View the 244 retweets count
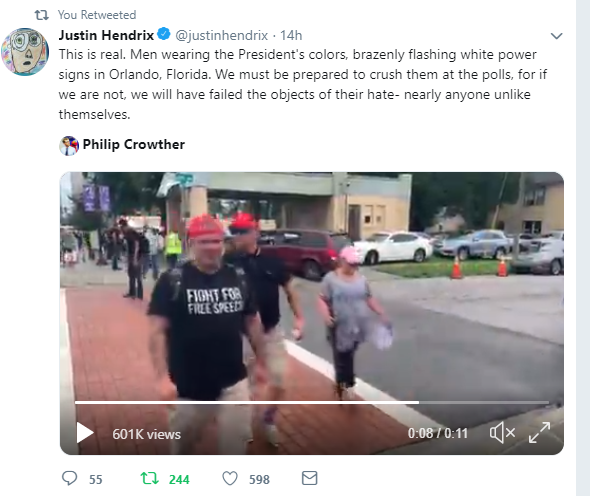Image resolution: width=590 pixels, height=496 pixels. (179, 479)
